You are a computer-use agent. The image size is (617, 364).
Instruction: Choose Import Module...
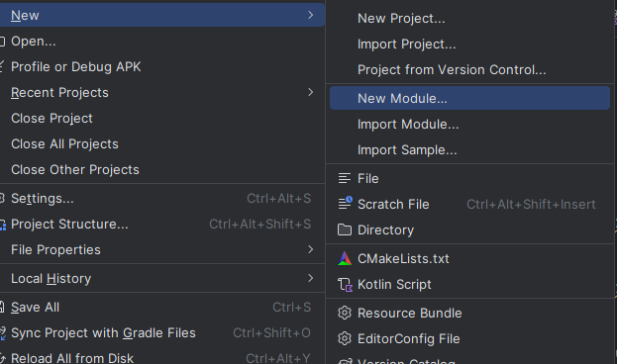pyautogui.click(x=469, y=125)
